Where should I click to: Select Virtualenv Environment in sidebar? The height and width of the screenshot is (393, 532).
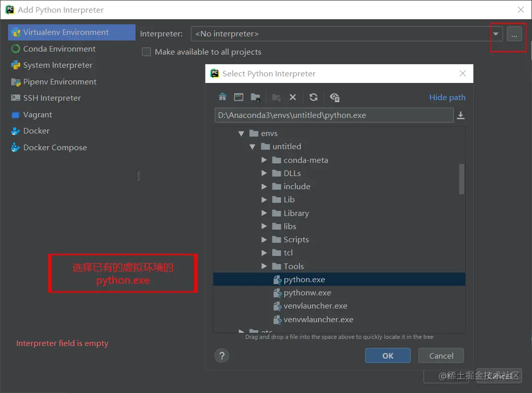pyautogui.click(x=72, y=32)
